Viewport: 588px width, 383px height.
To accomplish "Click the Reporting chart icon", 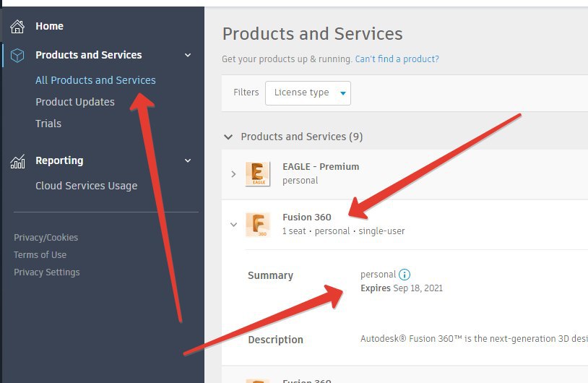I will [17, 161].
